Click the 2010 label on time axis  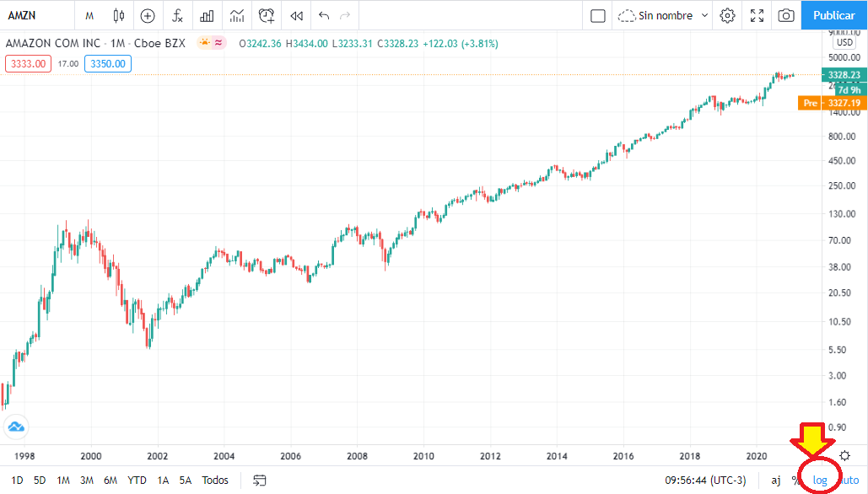423,456
